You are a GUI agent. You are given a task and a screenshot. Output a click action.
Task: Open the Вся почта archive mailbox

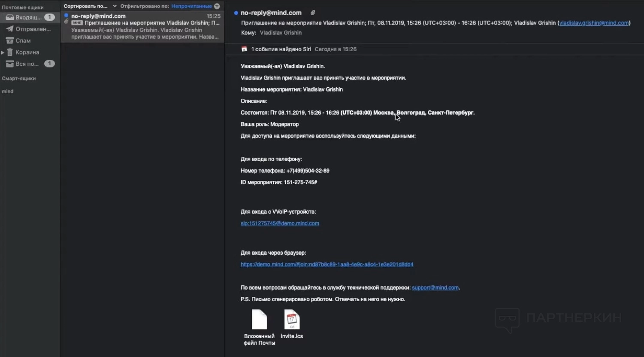tap(27, 64)
